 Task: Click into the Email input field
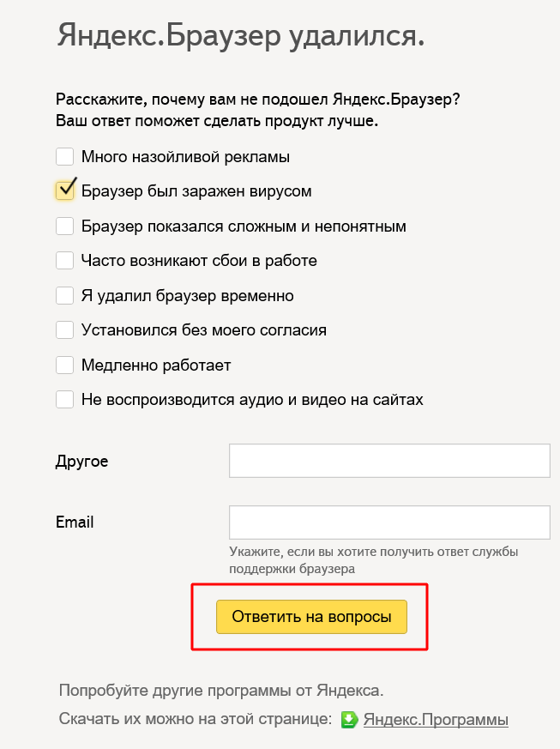pos(388,522)
